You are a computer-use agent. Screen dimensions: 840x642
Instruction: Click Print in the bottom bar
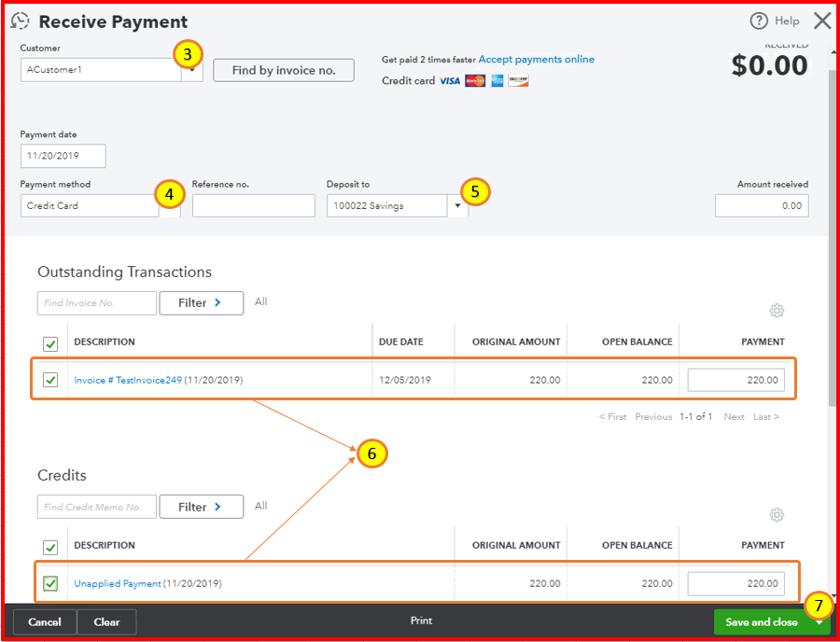pyautogui.click(x=422, y=621)
